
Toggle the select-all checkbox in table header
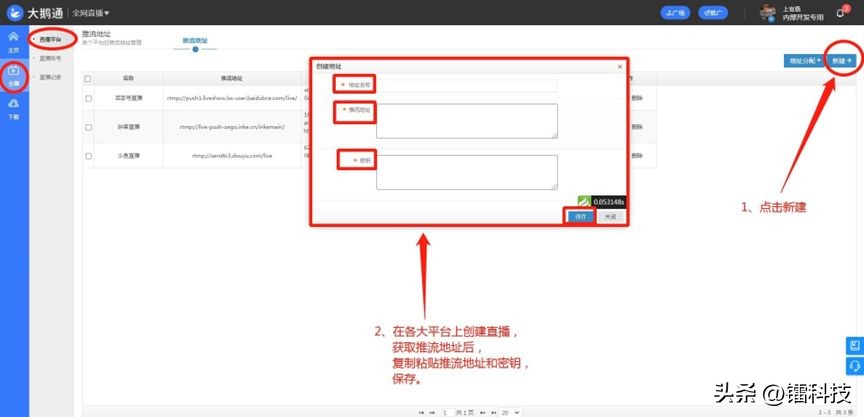point(88,79)
